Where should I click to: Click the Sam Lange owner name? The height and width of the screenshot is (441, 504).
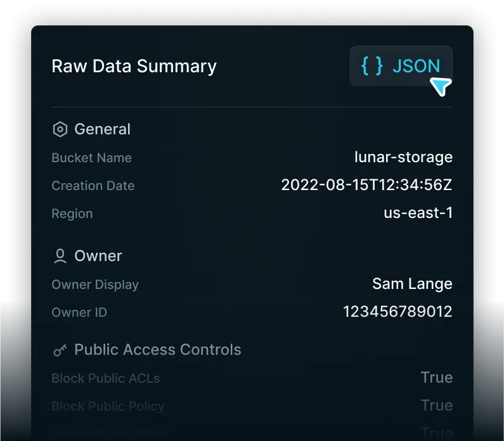point(412,284)
